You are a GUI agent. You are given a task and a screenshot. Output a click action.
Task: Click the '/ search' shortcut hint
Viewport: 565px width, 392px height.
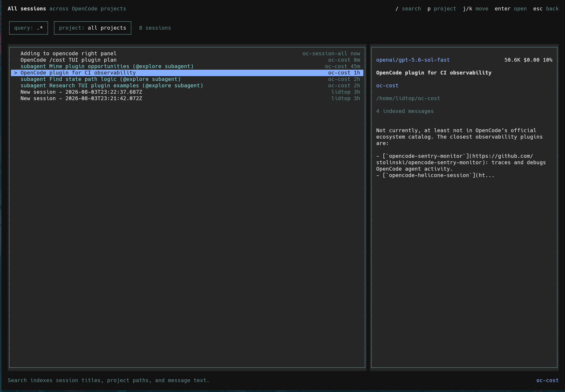coord(408,9)
